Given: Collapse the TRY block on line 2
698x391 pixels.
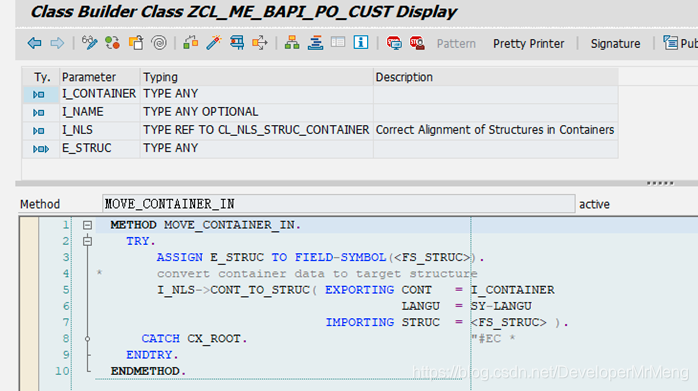Looking at the screenshot, I should click(x=87, y=241).
